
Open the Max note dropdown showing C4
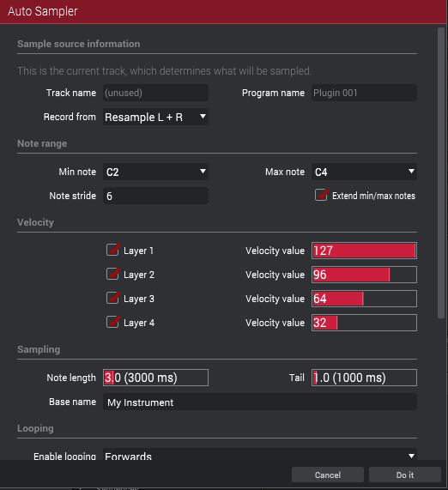point(364,172)
